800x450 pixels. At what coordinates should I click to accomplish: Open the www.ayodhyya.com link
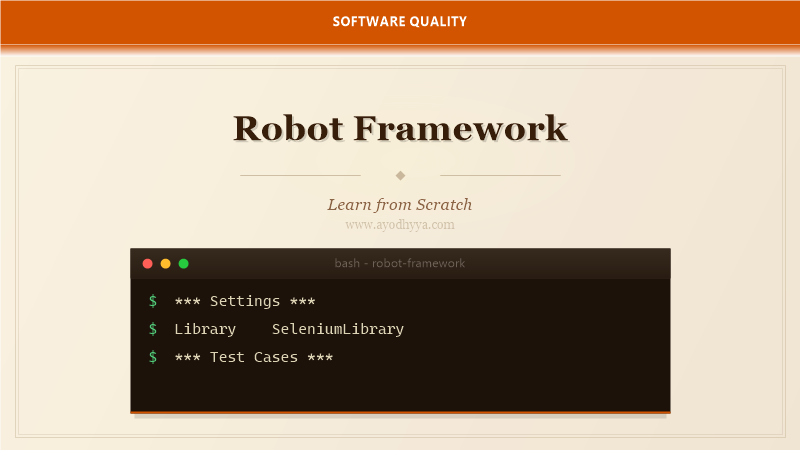coord(400,224)
